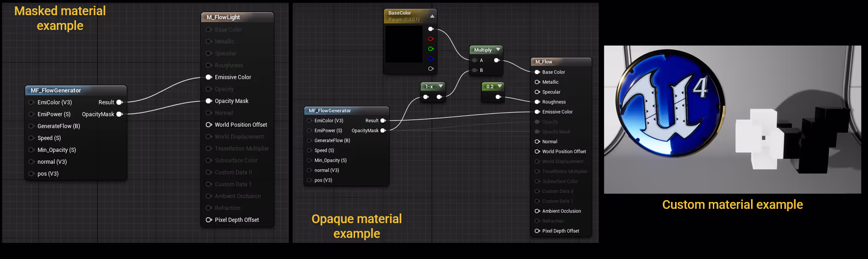Select the M_FlowLight node title
This screenshot has width=868, height=259.
point(223,17)
